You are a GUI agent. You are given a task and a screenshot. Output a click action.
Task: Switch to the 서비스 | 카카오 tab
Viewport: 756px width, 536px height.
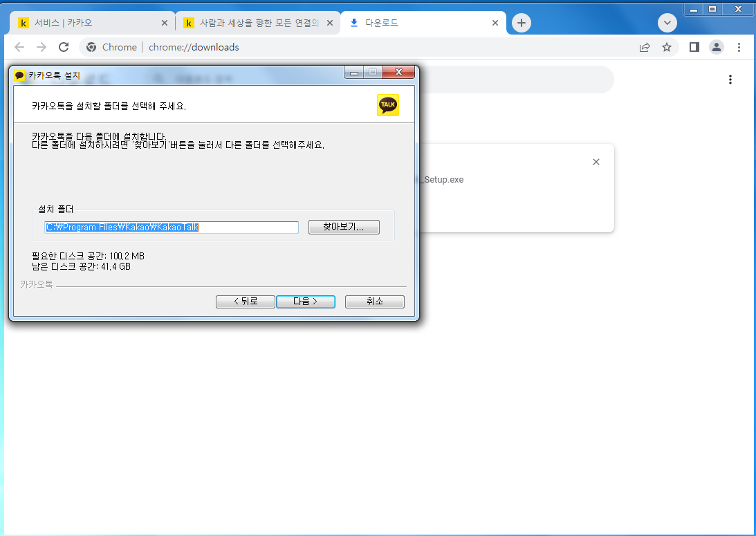pyautogui.click(x=91, y=23)
